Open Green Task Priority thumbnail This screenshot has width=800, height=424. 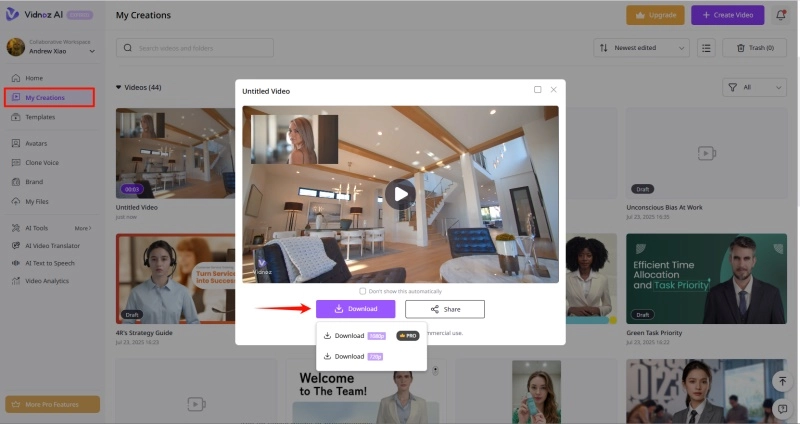click(707, 279)
